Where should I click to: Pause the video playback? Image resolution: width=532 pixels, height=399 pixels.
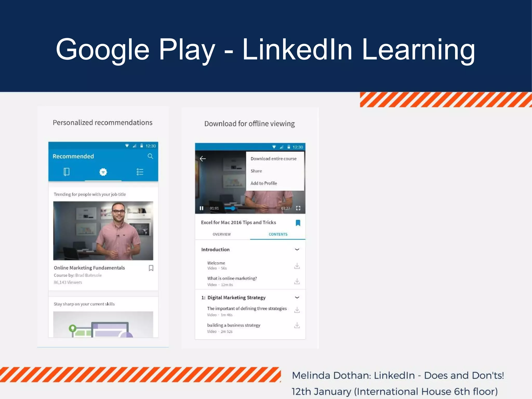click(x=201, y=208)
